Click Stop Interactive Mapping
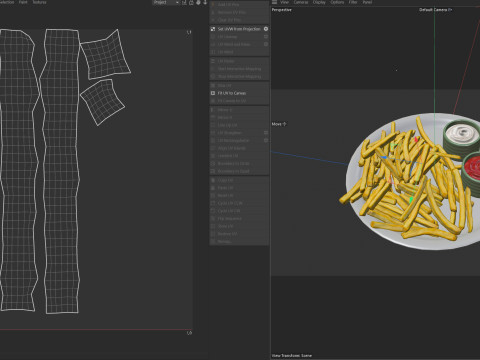The width and height of the screenshot is (480, 360). click(239, 76)
